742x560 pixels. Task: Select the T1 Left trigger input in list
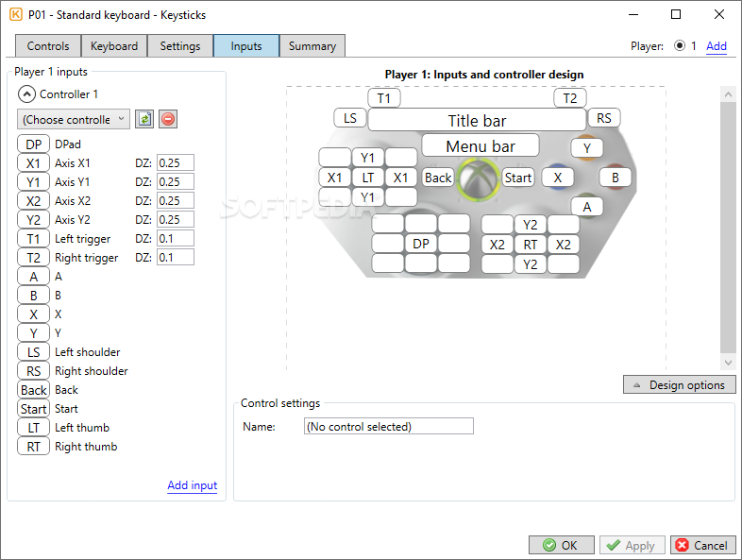[x=34, y=239]
